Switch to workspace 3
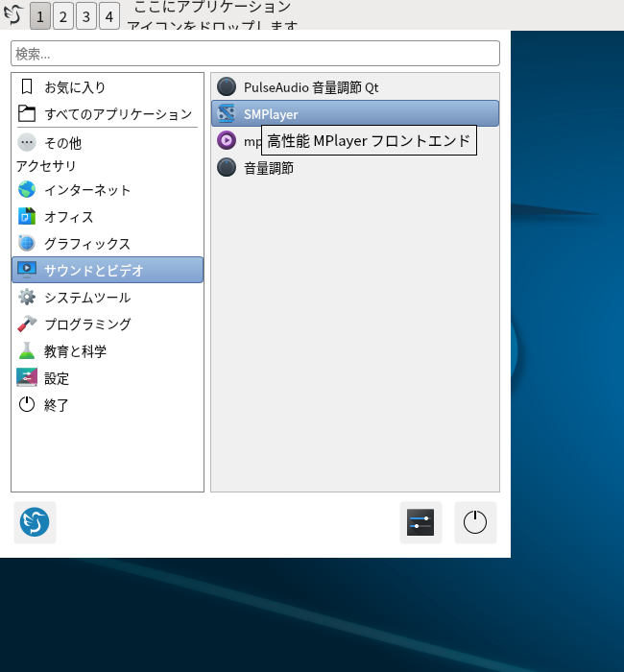This screenshot has width=624, height=672. pyautogui.click(x=86, y=16)
